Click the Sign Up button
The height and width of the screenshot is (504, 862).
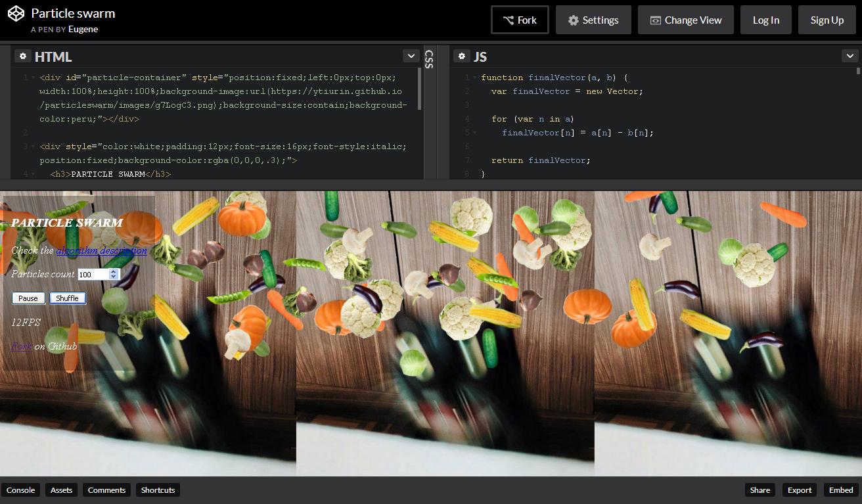[x=827, y=20]
